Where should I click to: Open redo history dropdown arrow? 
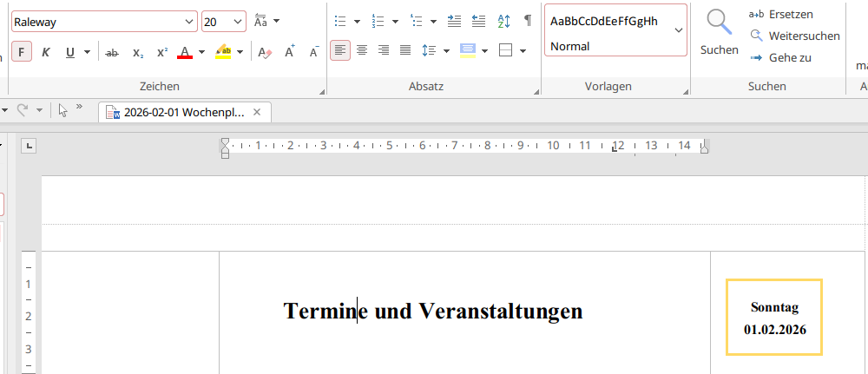(x=39, y=110)
